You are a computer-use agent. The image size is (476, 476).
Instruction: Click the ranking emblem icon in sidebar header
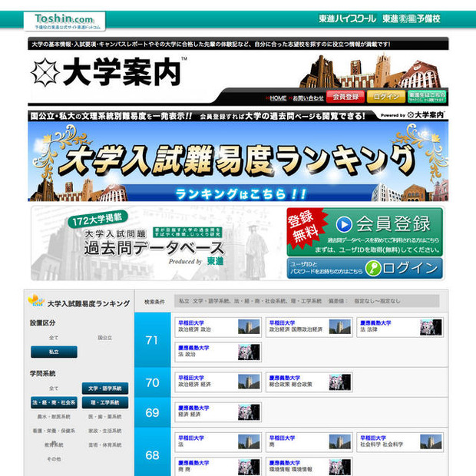click(36, 300)
